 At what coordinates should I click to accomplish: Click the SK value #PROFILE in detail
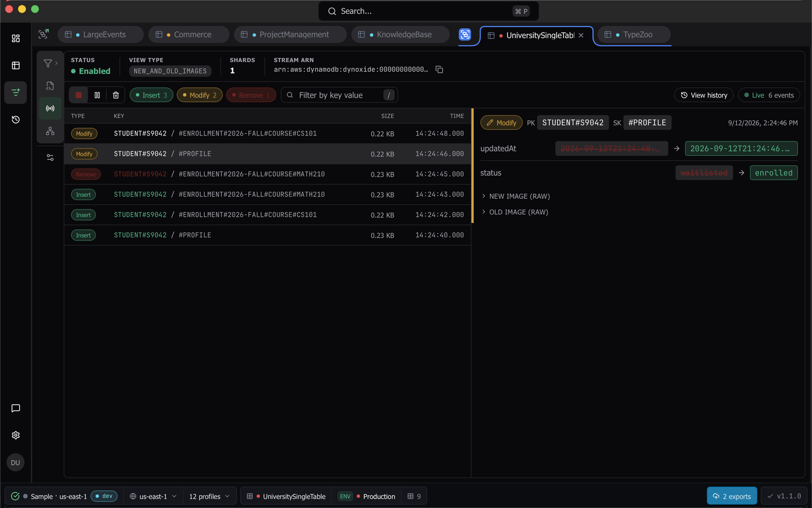tap(647, 122)
